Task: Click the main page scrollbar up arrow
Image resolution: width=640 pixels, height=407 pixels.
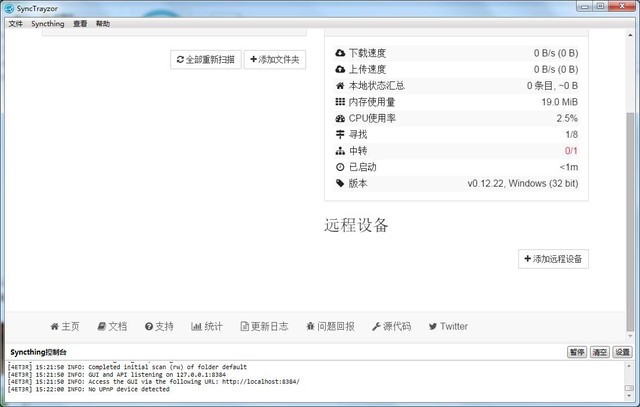Action: (630, 36)
